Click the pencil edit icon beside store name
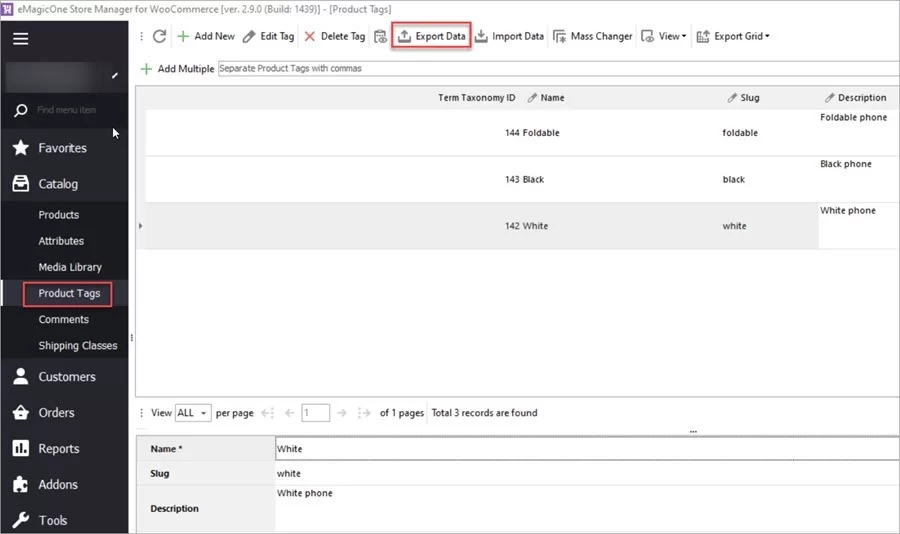900x534 pixels. [115, 74]
